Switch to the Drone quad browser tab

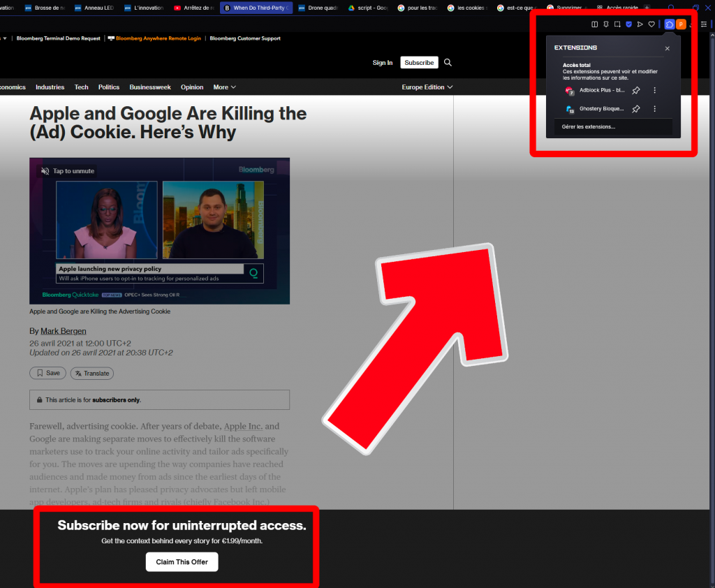coord(318,8)
